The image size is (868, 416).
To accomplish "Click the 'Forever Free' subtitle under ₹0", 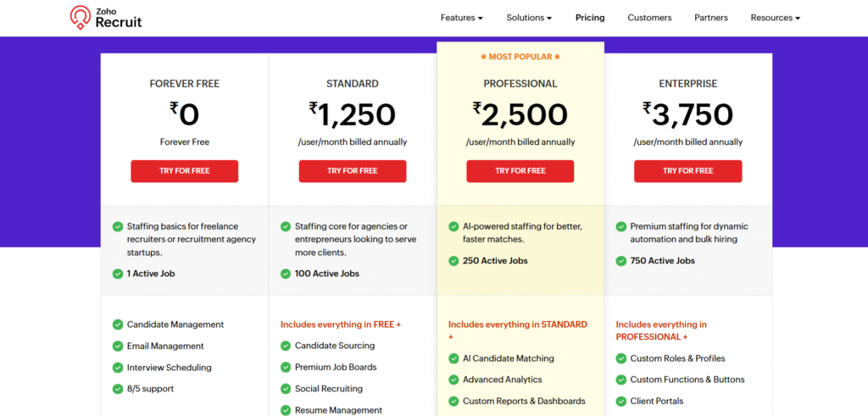I will [x=184, y=142].
